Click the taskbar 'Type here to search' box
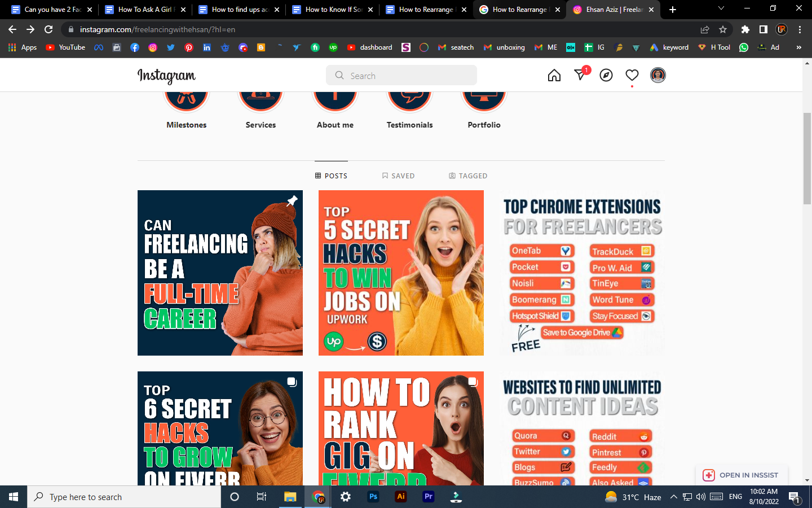The image size is (812, 508). 124,497
